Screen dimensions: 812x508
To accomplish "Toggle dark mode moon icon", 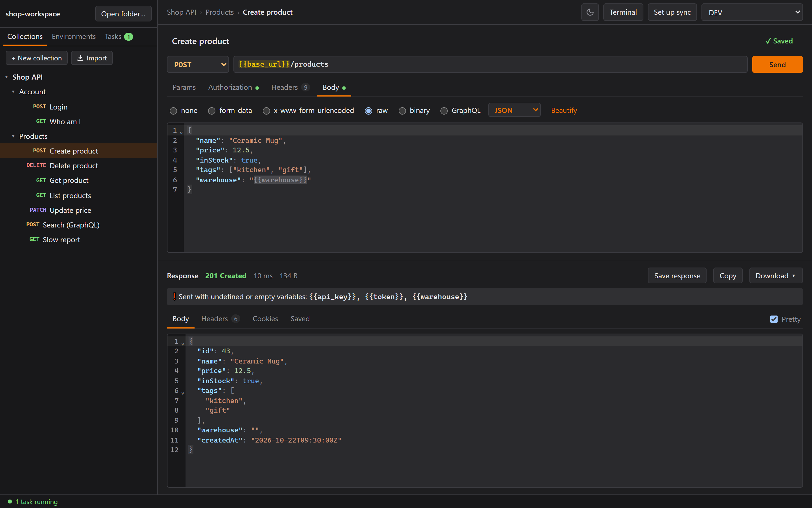I will (x=590, y=12).
